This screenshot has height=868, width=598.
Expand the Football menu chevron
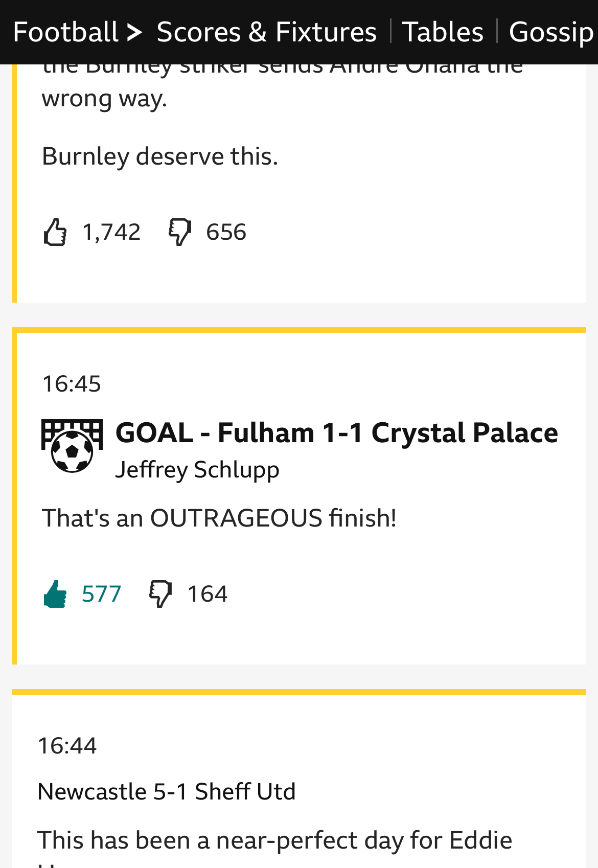134,32
